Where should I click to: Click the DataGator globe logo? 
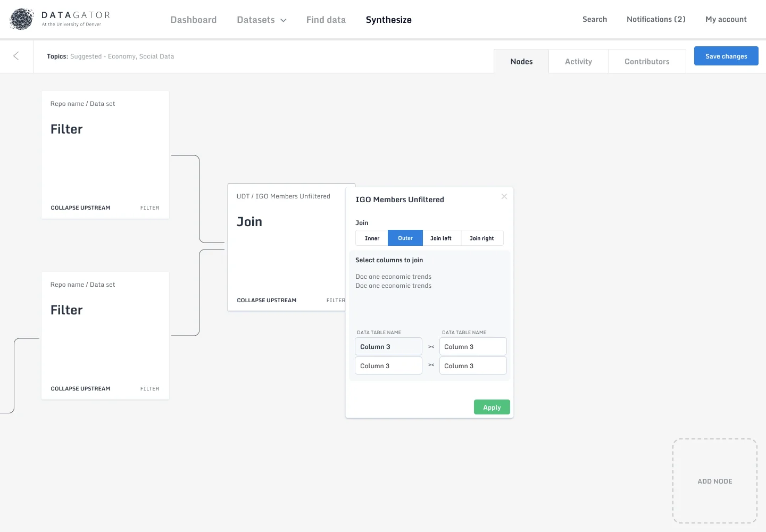(22, 19)
